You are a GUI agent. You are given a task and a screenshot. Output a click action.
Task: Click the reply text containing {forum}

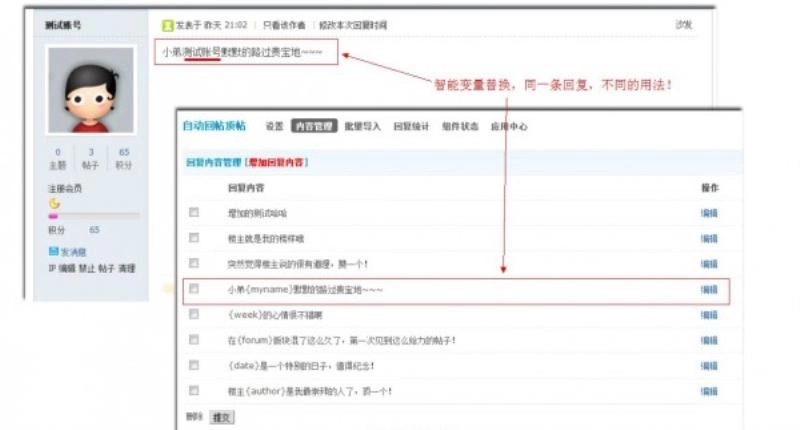[x=341, y=340]
